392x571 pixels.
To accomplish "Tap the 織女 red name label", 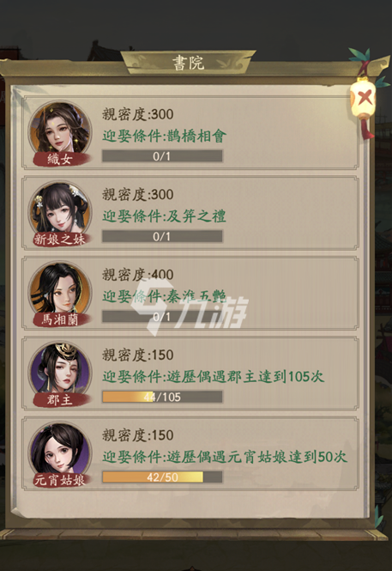I will point(60,159).
